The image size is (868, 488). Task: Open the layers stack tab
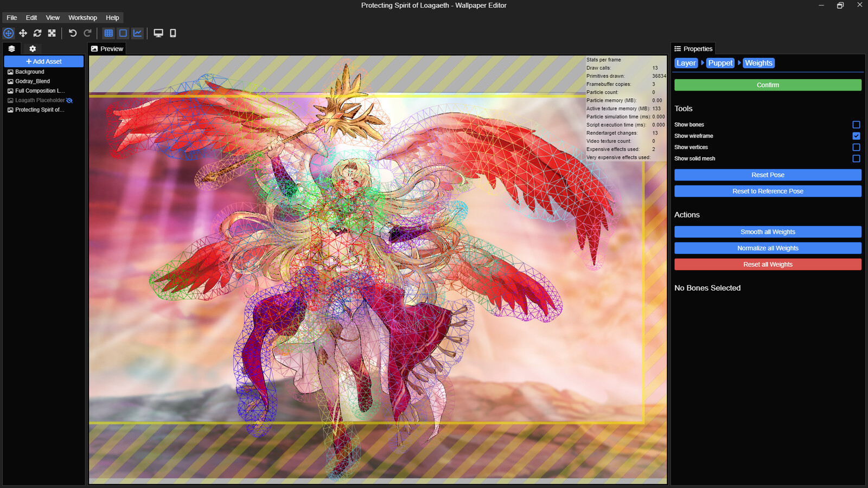[x=11, y=49]
